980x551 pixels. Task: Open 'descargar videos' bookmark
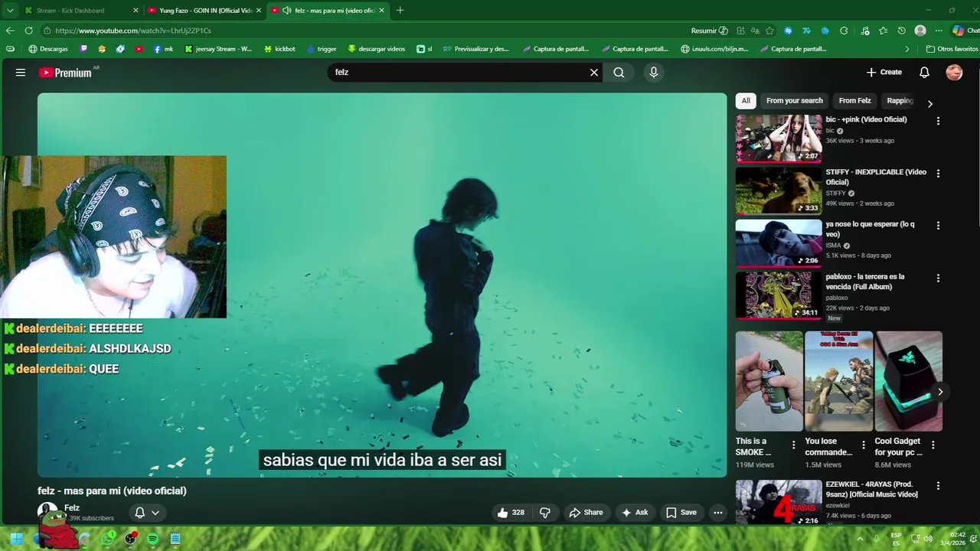click(x=376, y=49)
